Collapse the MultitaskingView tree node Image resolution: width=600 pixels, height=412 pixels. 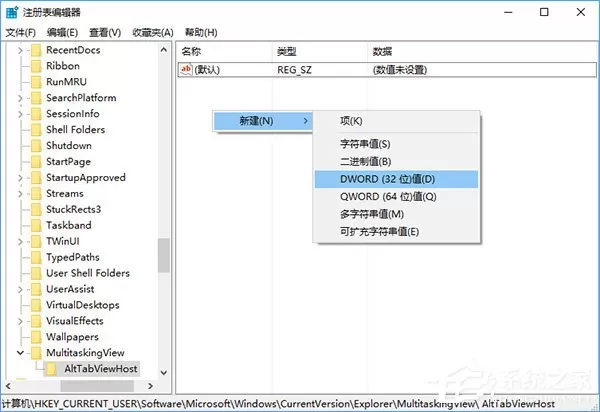click(20, 353)
